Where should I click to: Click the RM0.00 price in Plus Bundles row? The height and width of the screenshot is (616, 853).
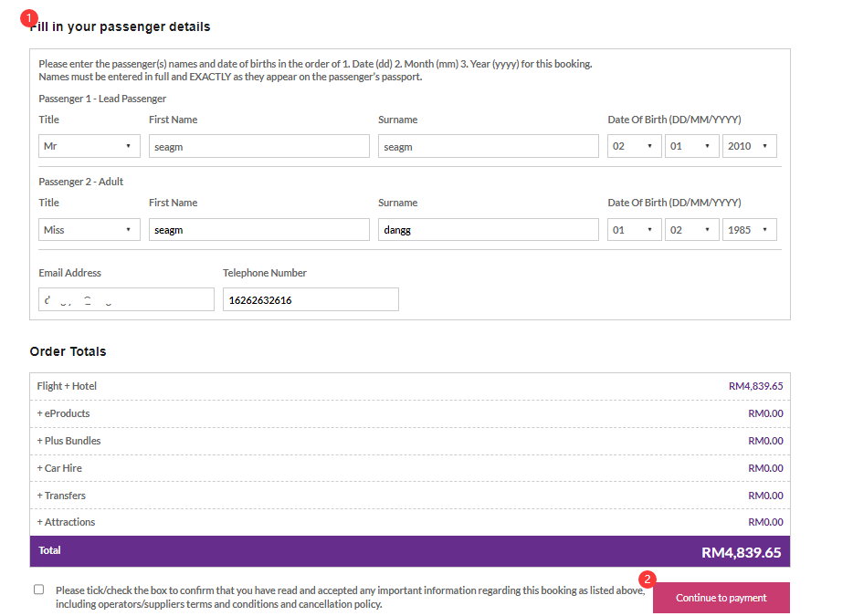(x=765, y=441)
